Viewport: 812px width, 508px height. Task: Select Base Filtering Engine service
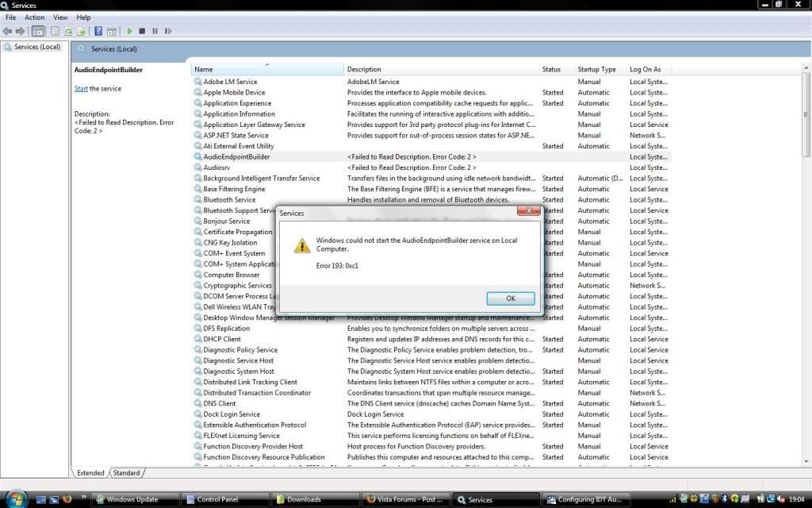coord(234,189)
